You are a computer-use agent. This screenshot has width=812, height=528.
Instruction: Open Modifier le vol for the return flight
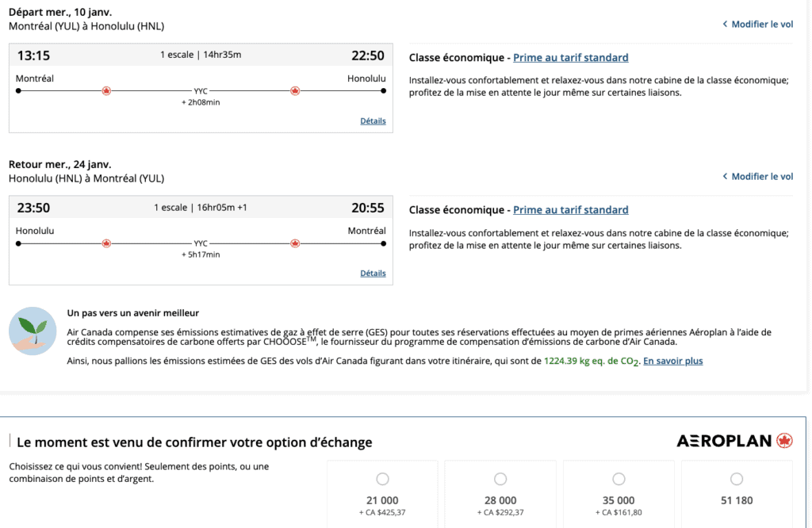[x=762, y=177]
